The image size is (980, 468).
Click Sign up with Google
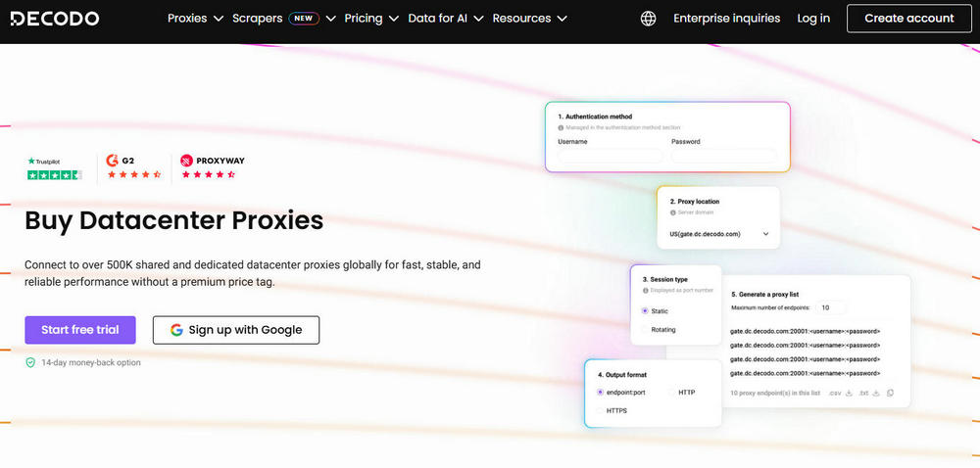click(x=236, y=330)
